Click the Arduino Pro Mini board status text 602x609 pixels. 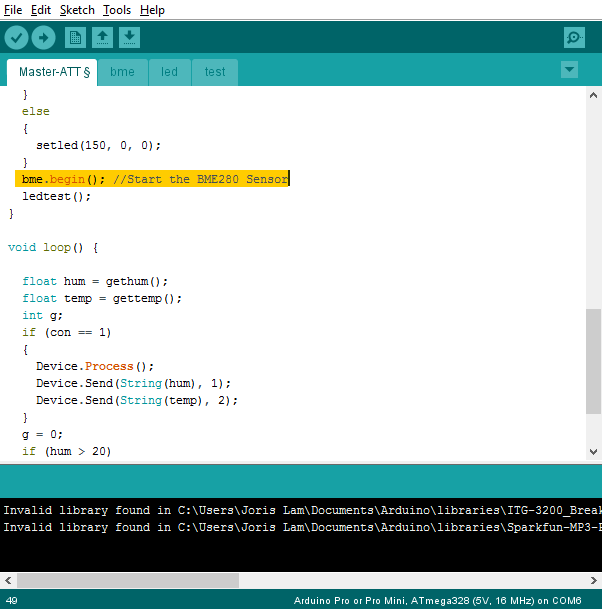[437, 601]
